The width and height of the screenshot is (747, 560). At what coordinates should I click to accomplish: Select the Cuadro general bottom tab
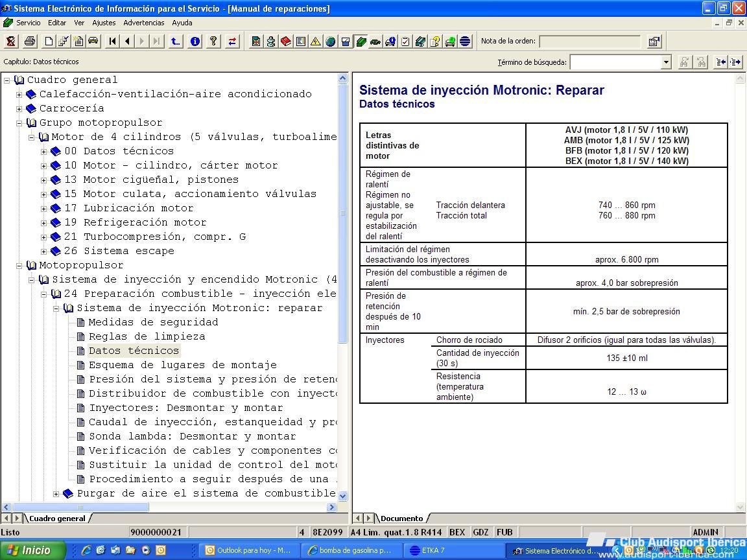[57, 518]
